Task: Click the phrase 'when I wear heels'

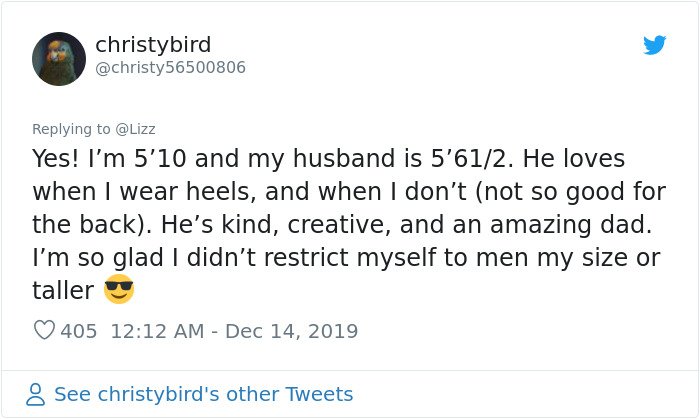Action: tap(144, 192)
